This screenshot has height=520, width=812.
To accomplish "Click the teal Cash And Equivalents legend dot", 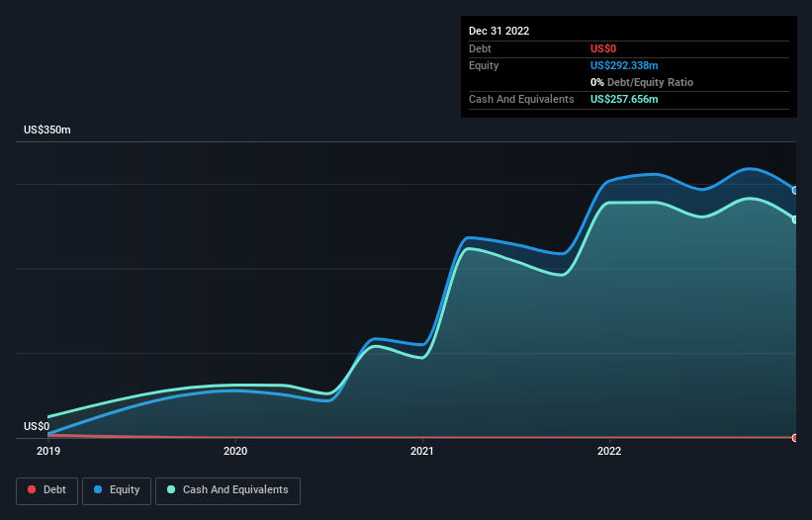I will pos(171,489).
